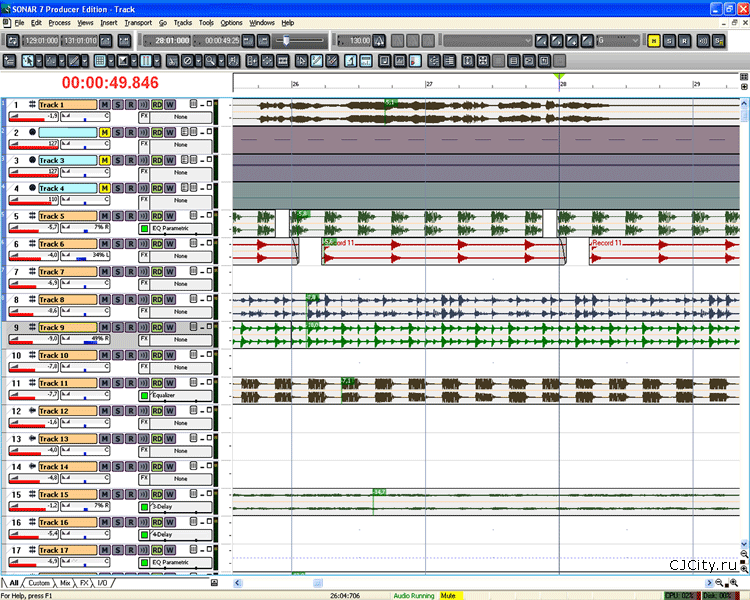Select the pointer Select tool in toolbar
The image size is (750, 600).
click(x=28, y=61)
